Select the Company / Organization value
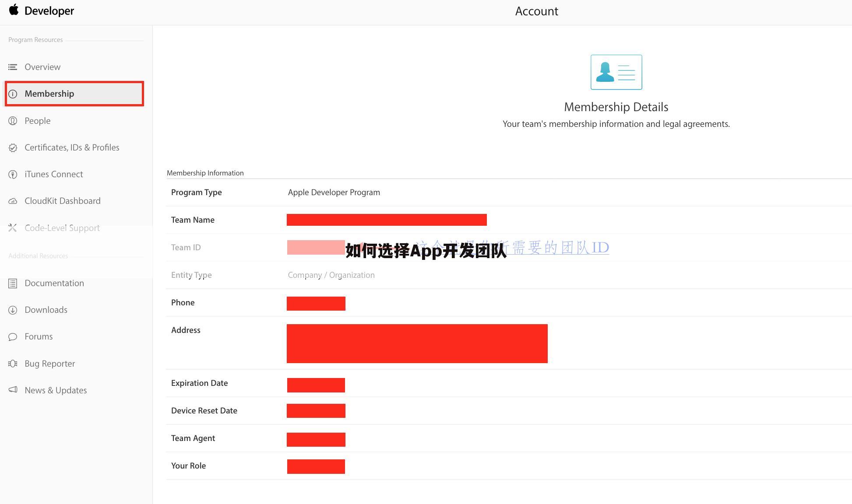852x504 pixels. pos(331,275)
